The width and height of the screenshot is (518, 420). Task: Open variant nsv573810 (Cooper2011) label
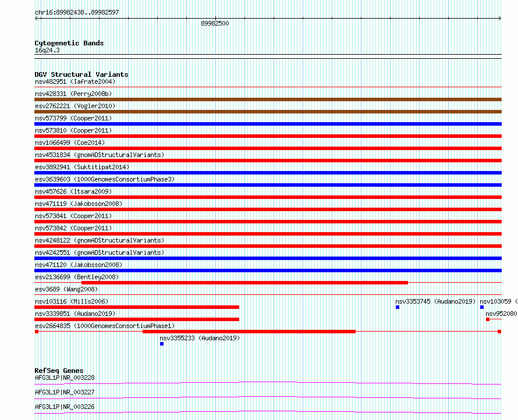[73, 130]
